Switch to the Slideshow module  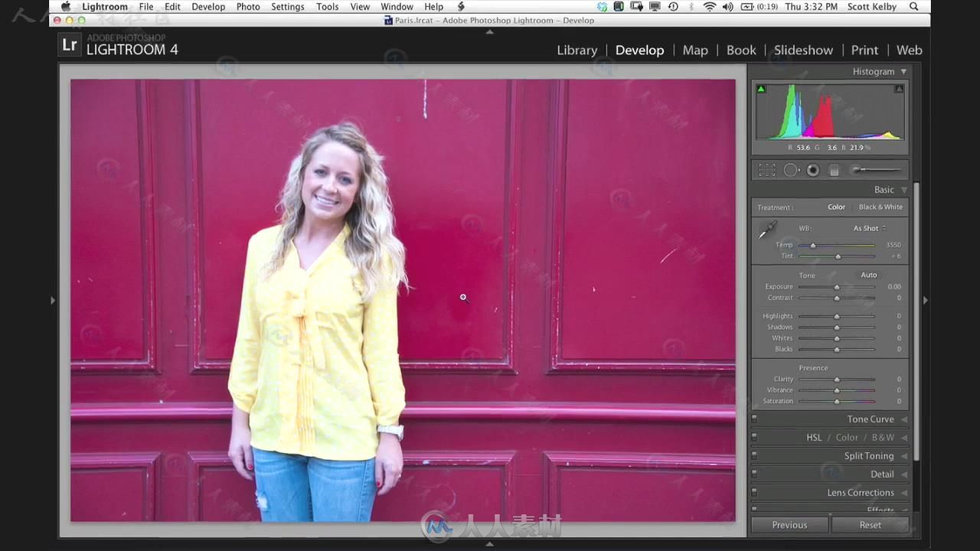coord(803,51)
